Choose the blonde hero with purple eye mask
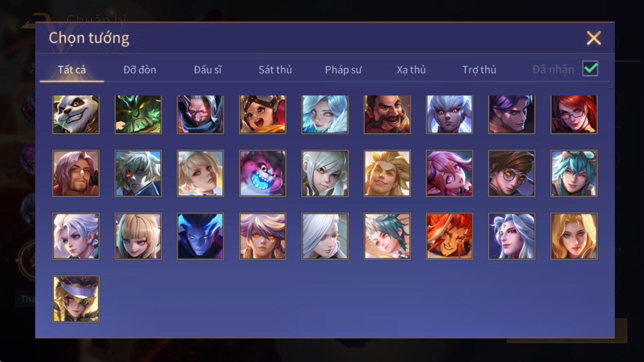This screenshot has width=644, height=362. point(76,299)
